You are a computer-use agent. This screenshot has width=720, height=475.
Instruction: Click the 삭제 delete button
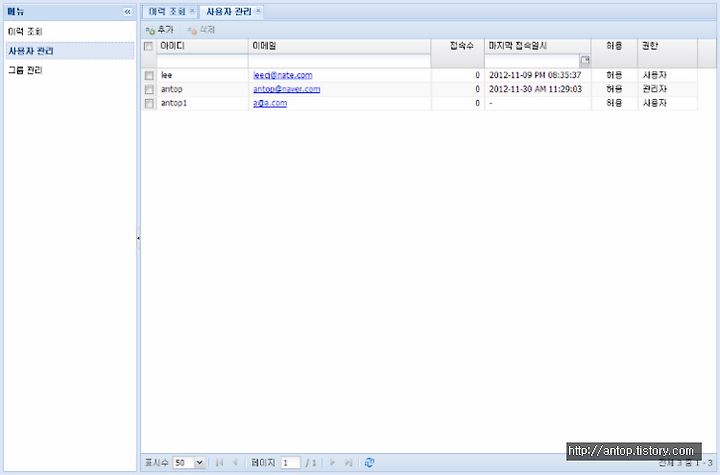(201, 30)
